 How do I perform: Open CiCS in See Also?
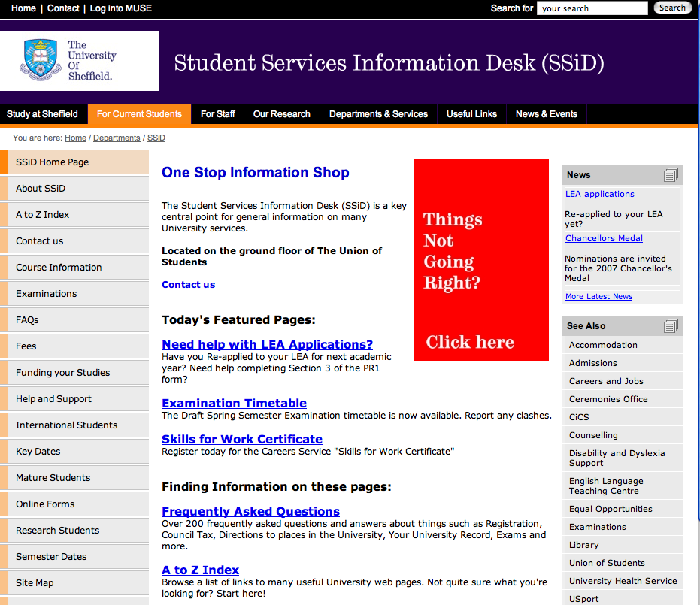click(623, 417)
